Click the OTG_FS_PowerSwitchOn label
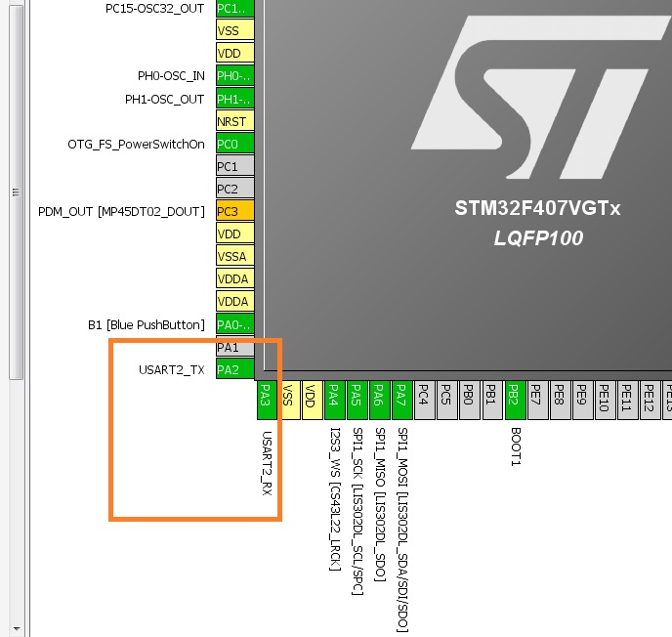The height and width of the screenshot is (637, 672). click(136, 144)
